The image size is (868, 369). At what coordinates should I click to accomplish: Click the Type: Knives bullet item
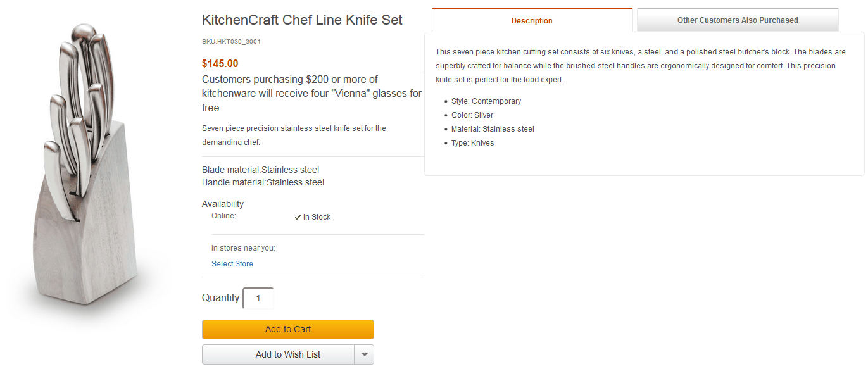(x=472, y=142)
